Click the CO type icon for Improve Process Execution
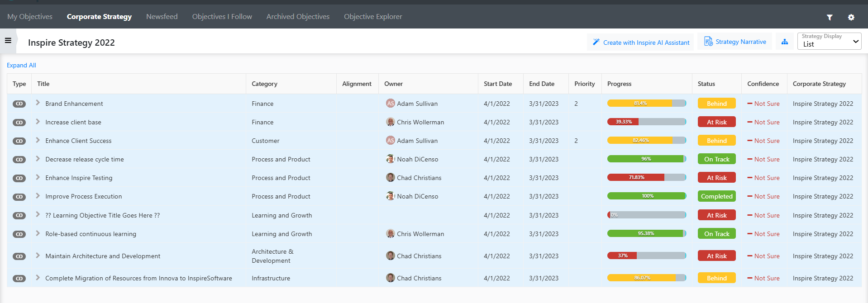This screenshot has width=868, height=303. (19, 197)
